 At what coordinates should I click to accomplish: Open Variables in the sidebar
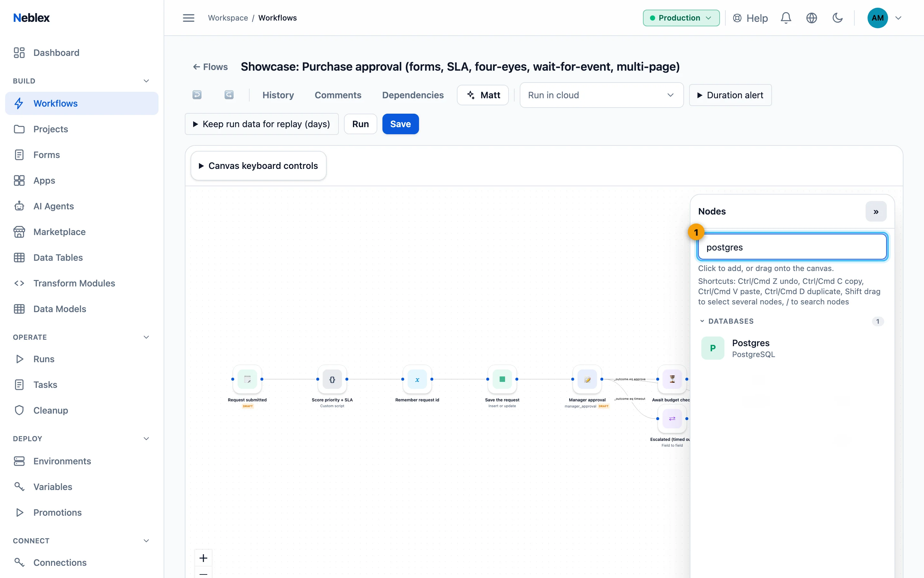click(82, 486)
